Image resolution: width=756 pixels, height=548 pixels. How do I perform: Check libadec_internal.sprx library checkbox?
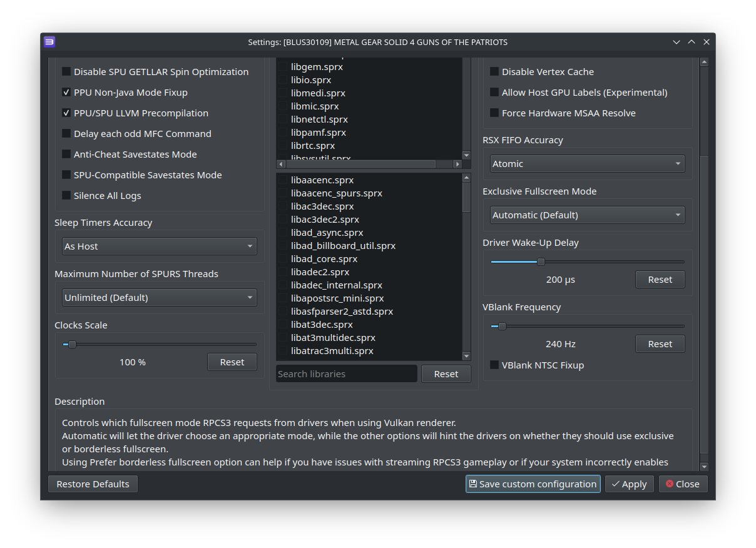point(283,285)
